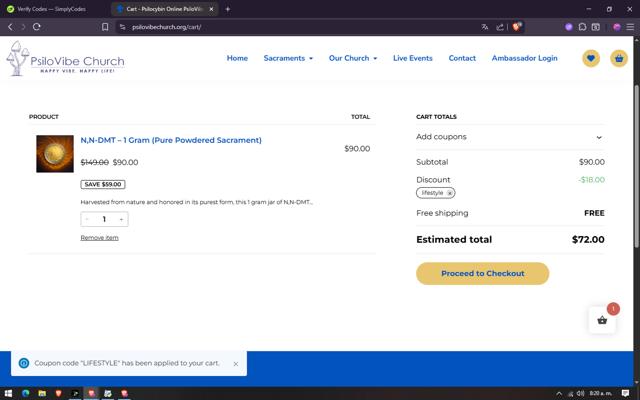Reload the cart page
This screenshot has height=400, width=640.
[36, 27]
